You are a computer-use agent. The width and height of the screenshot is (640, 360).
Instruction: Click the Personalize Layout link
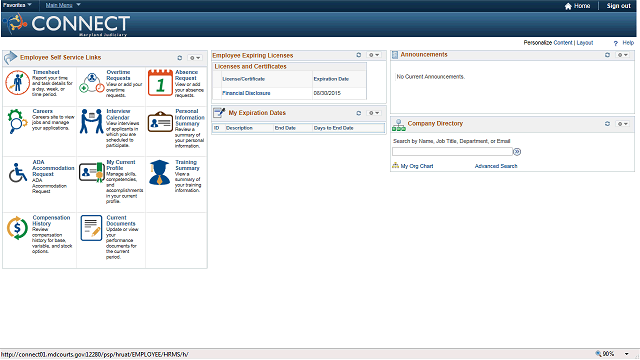[584, 42]
